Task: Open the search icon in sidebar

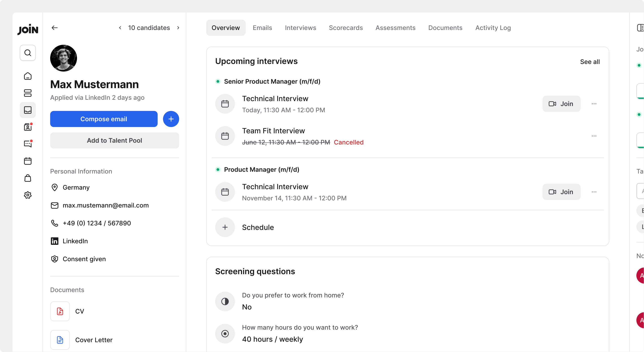Action: (28, 53)
